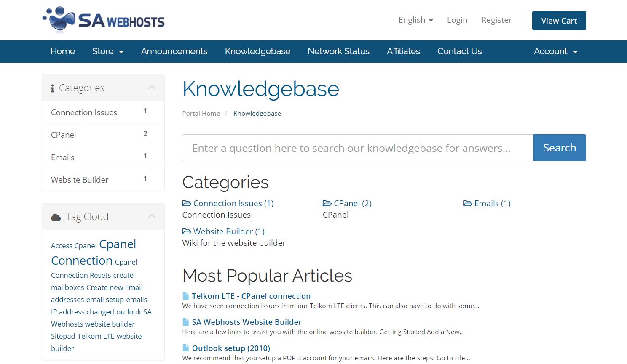This screenshot has height=364, width=627.
Task: Click the folder icon beside Emails (1)
Action: 467,203
